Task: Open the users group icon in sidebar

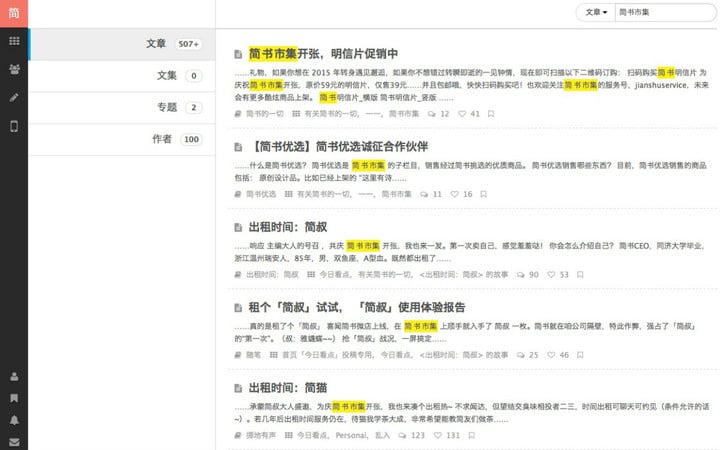Action: pos(14,69)
